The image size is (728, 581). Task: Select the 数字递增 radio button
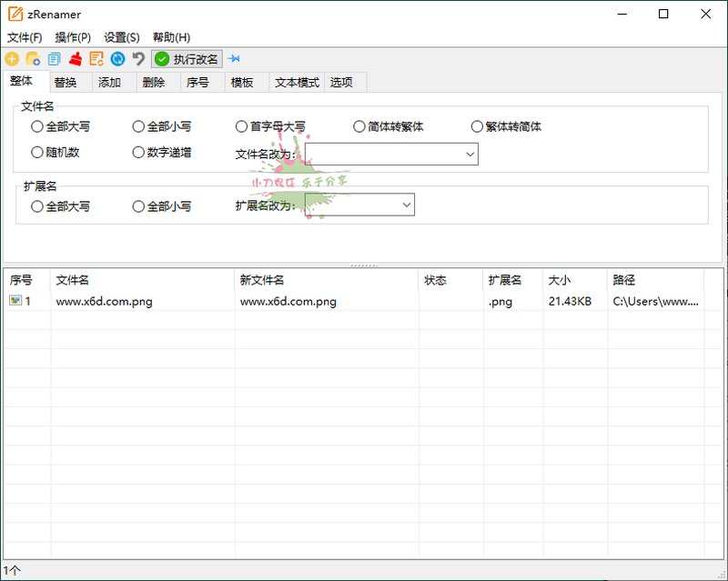coord(138,152)
